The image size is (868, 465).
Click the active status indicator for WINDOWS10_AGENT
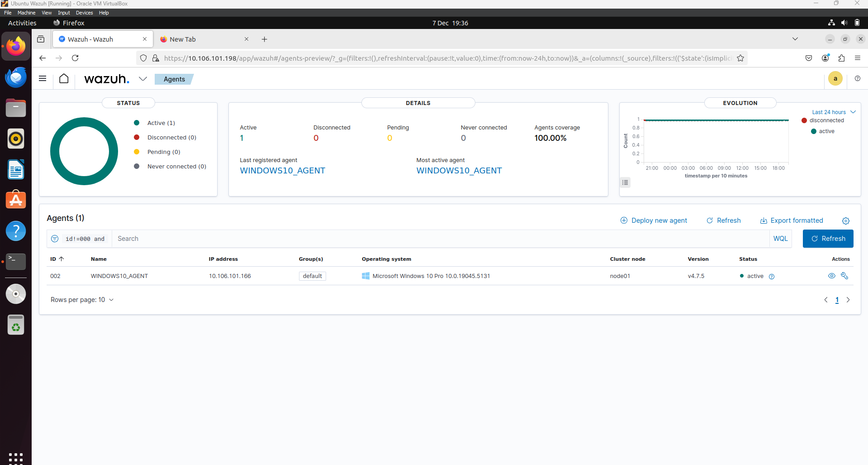(741, 276)
